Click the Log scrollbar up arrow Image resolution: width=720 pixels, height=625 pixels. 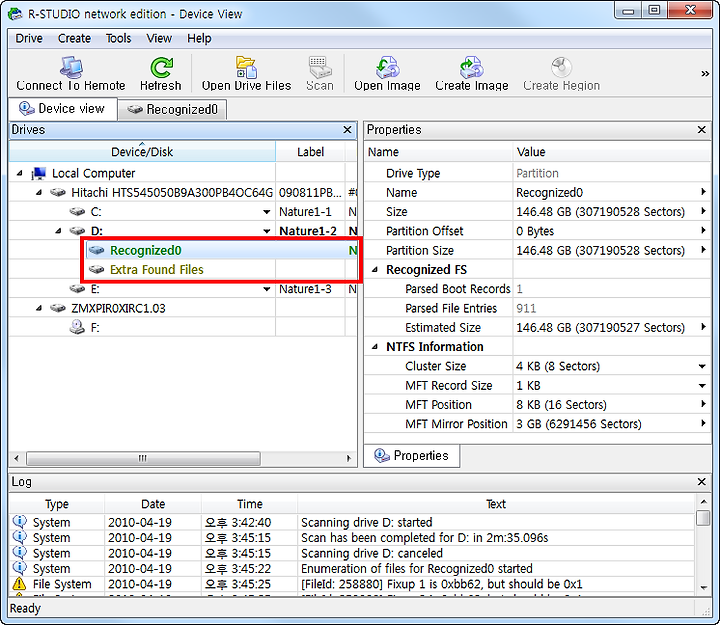[703, 501]
